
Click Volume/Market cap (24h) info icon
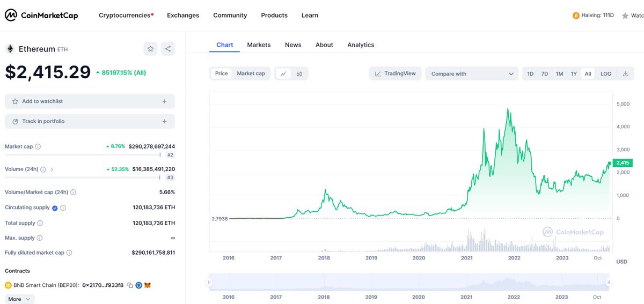[73, 192]
